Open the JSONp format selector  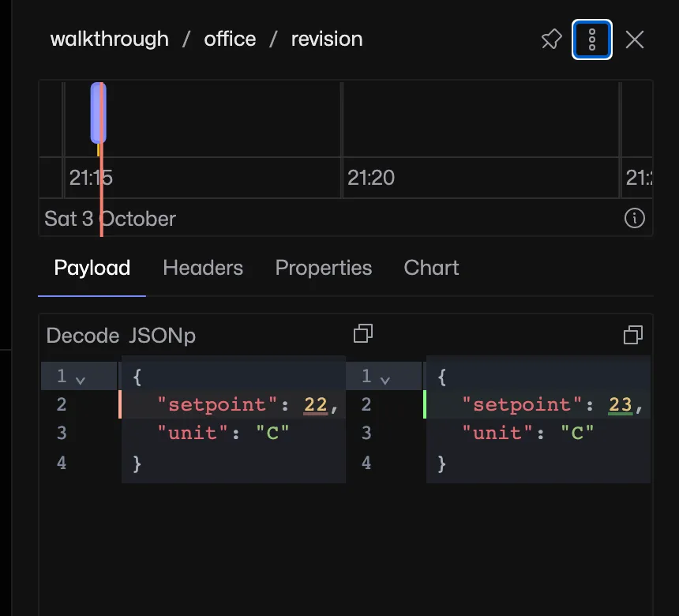pyautogui.click(x=162, y=336)
